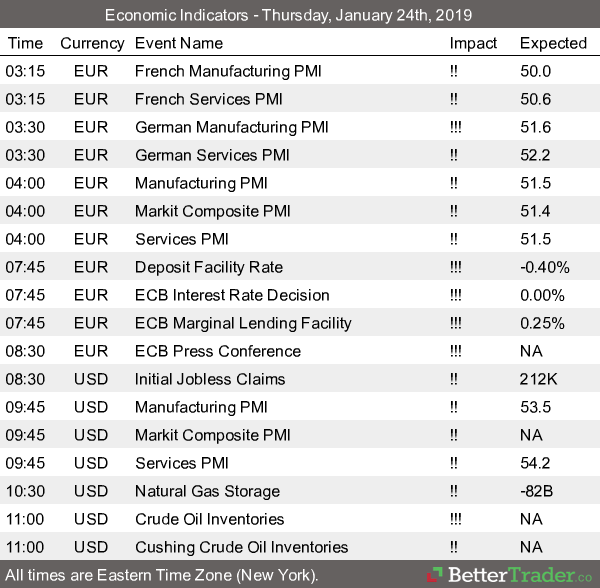
Task: Click the 212K expected value
Action: [537, 379]
